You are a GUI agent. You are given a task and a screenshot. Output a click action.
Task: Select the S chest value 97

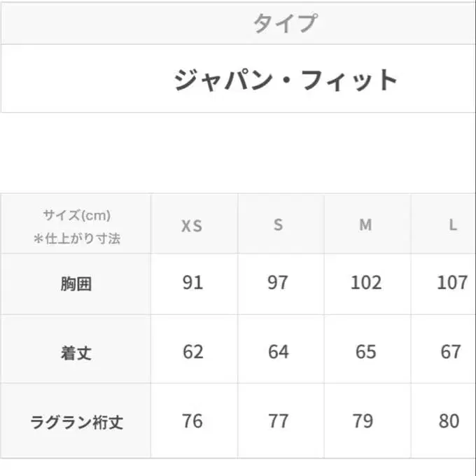click(x=279, y=283)
